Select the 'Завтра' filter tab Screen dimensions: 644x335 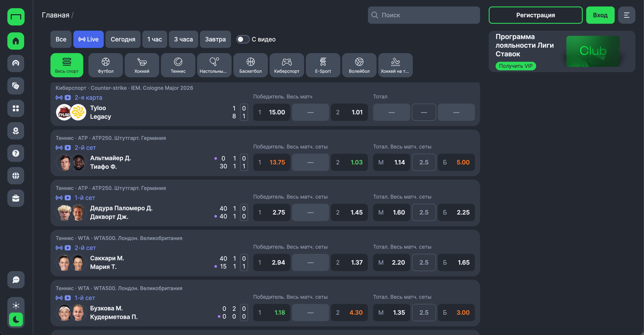215,39
